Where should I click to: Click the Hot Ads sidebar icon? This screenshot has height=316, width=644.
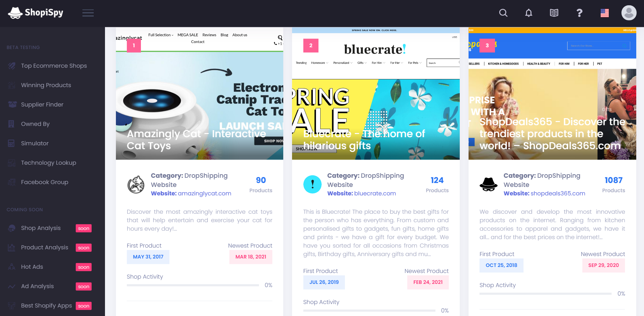click(12, 267)
